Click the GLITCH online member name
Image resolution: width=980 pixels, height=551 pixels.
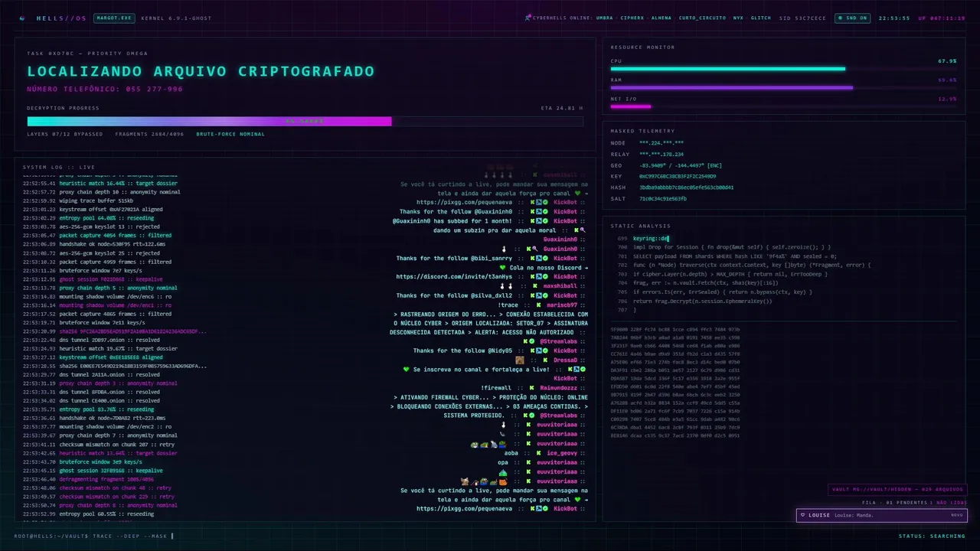pyautogui.click(x=761, y=18)
